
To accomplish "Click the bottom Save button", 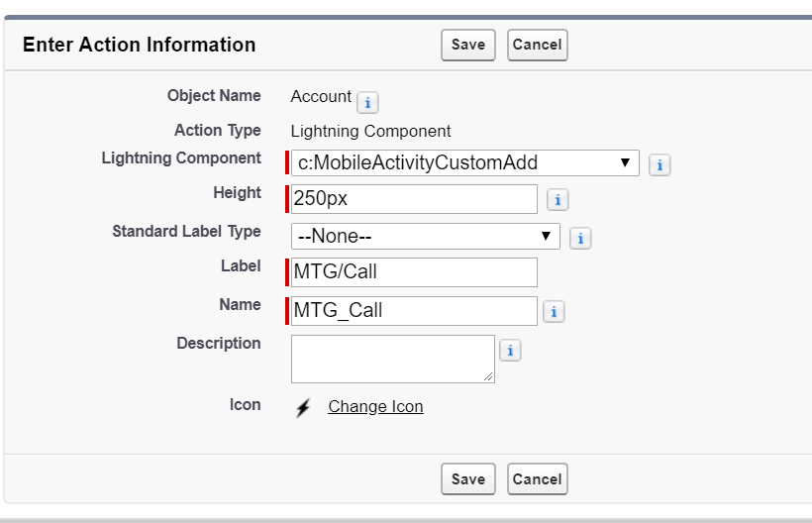I will [467, 479].
